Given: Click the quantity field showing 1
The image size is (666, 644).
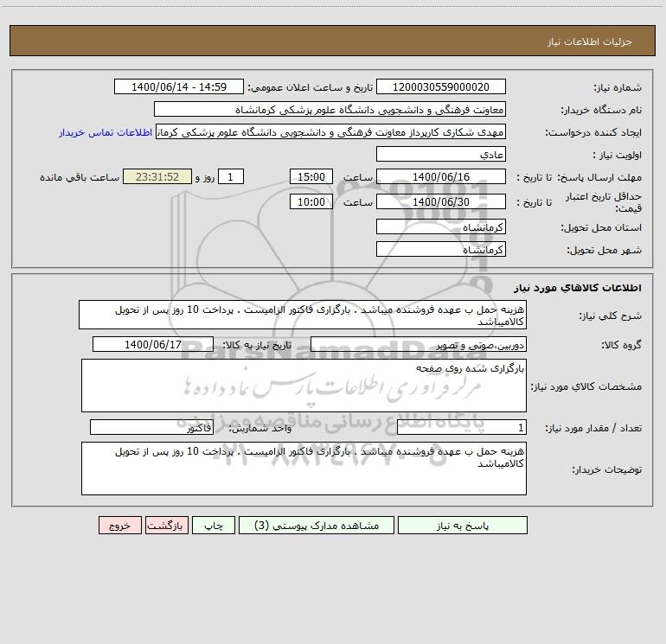Looking at the screenshot, I should pyautogui.click(x=462, y=428).
